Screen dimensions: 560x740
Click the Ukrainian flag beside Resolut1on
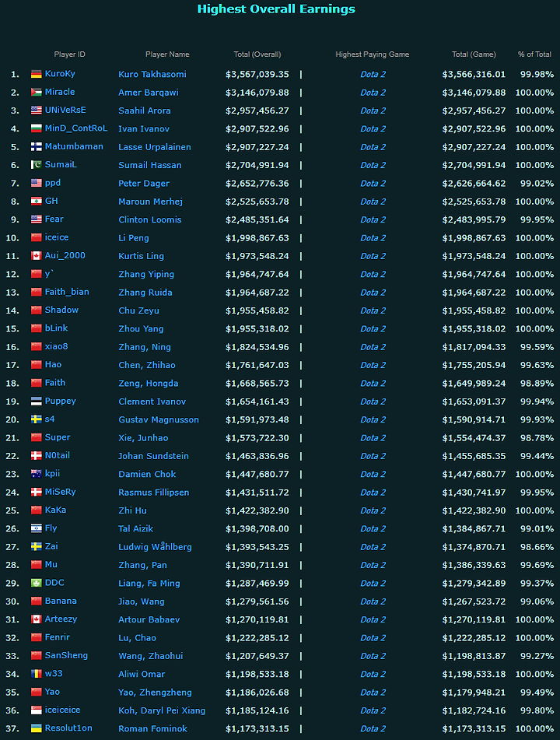coord(37,728)
